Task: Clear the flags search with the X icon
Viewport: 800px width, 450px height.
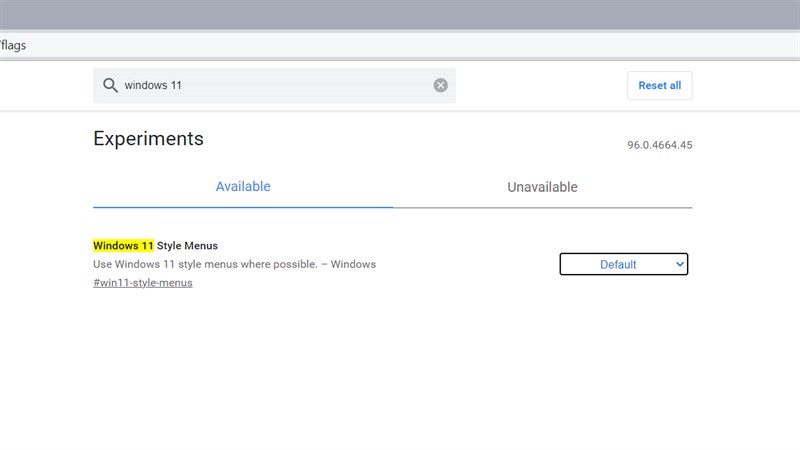Action: (x=441, y=85)
